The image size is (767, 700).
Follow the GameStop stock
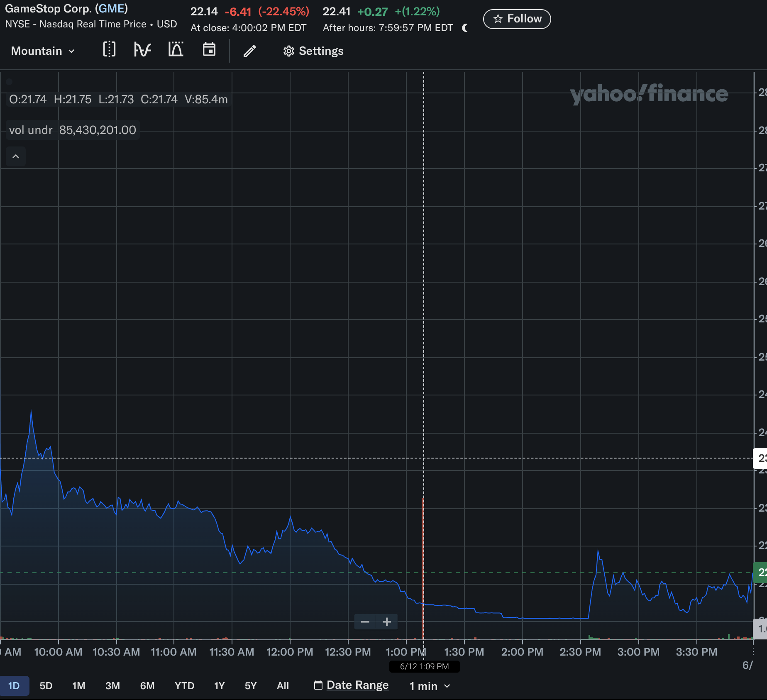tap(517, 19)
